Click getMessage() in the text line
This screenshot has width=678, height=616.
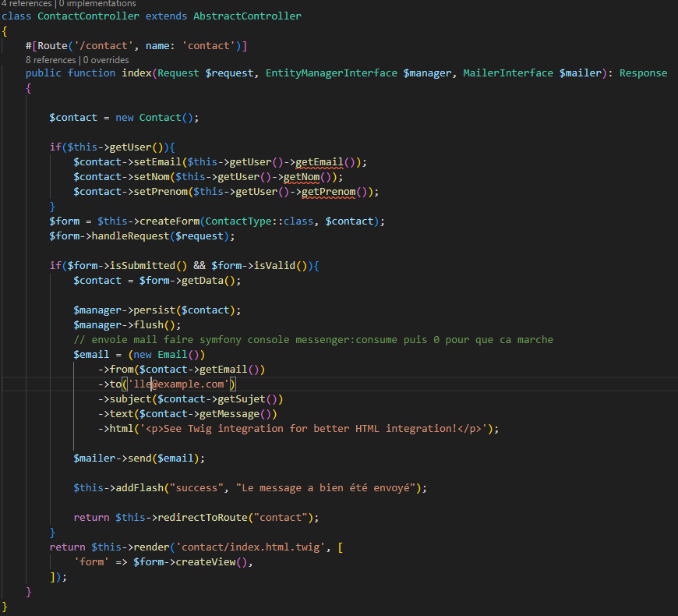tap(235, 414)
